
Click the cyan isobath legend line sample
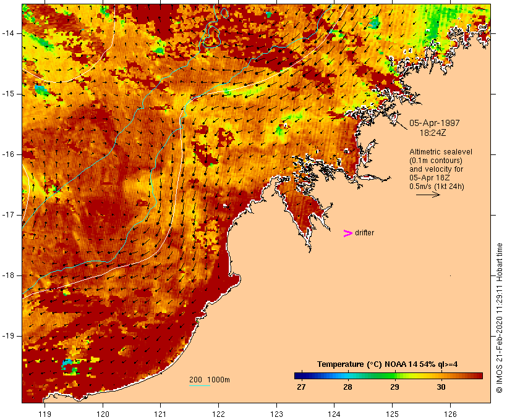pyautogui.click(x=200, y=385)
